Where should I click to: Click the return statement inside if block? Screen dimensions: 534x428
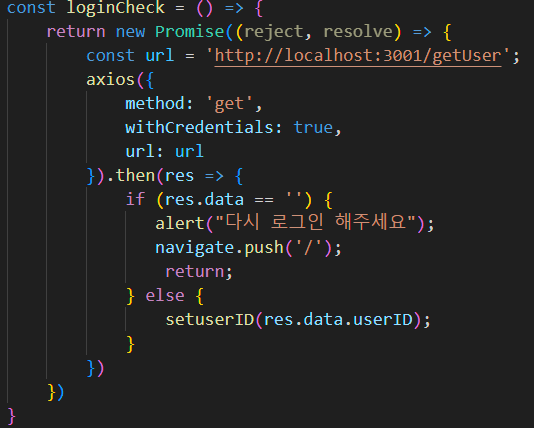point(194,272)
